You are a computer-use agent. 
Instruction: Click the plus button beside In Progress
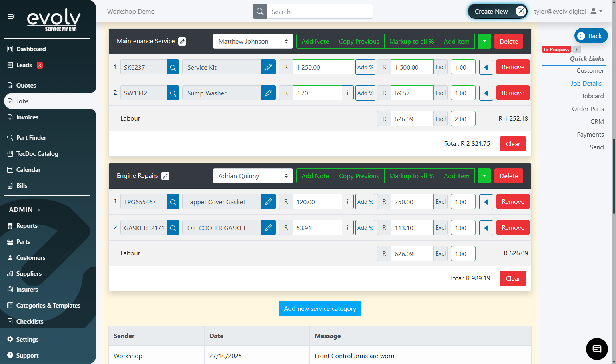click(577, 50)
